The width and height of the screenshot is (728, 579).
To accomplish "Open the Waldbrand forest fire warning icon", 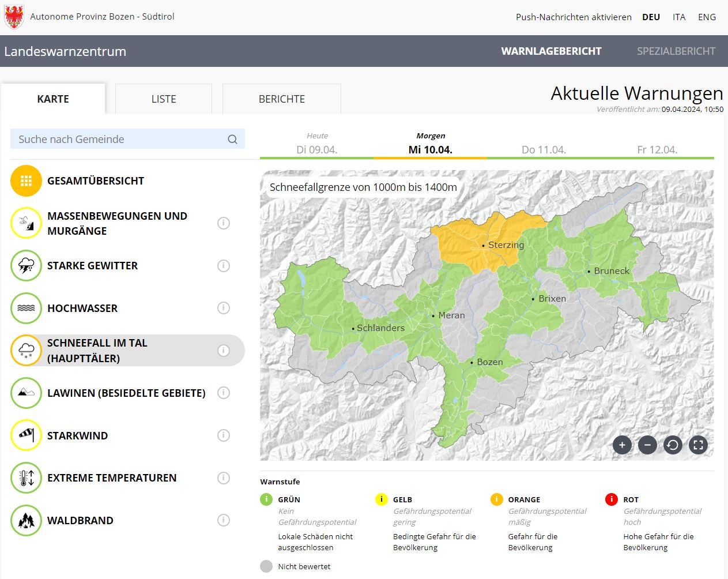I will pos(26,520).
